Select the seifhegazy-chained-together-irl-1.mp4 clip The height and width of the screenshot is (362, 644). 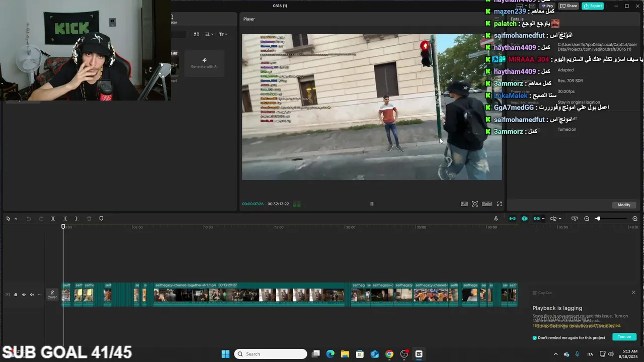249,294
